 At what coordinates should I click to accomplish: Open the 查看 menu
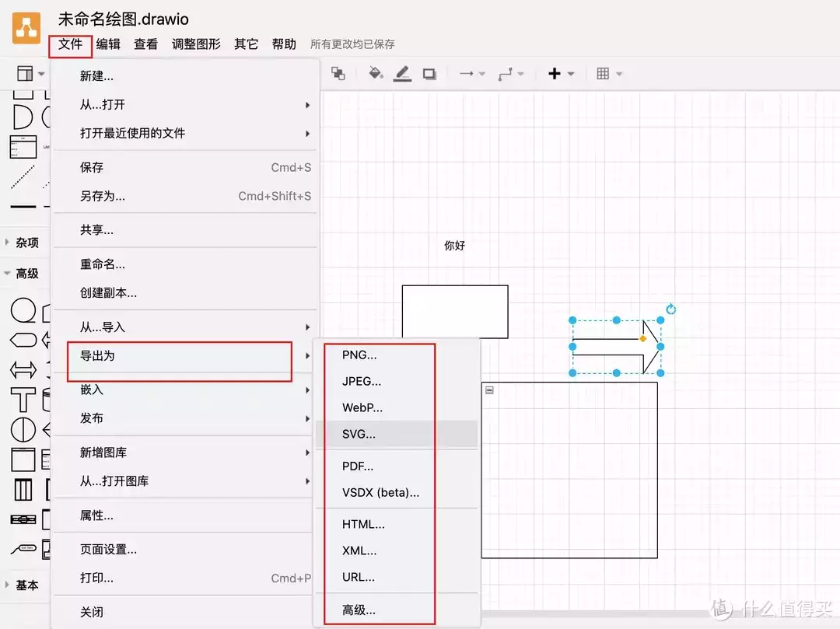pyautogui.click(x=145, y=44)
